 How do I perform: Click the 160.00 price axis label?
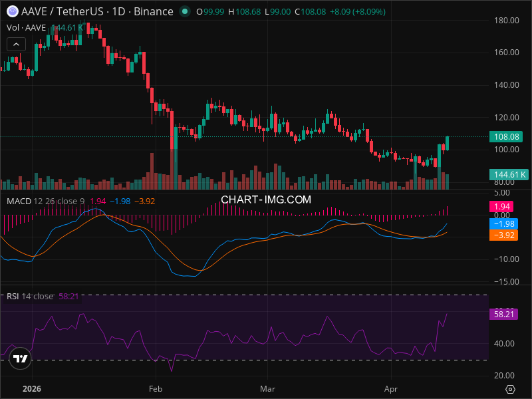point(507,53)
